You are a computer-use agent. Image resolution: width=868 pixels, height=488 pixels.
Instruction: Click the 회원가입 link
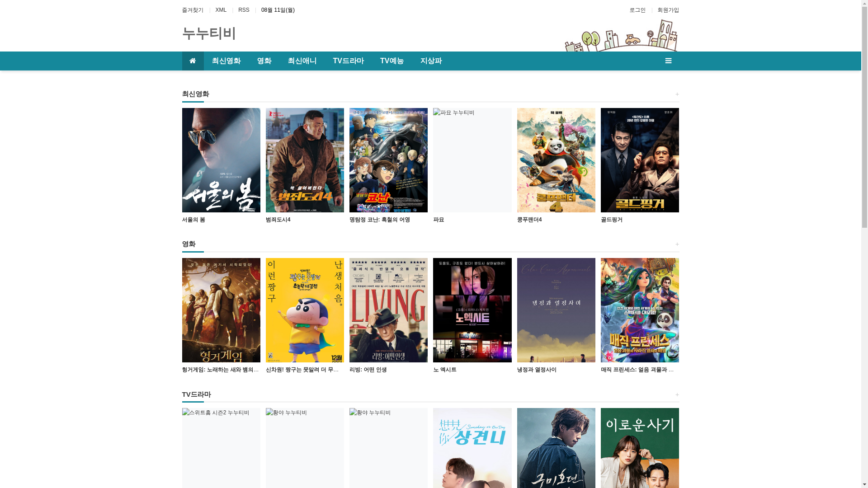pyautogui.click(x=668, y=10)
